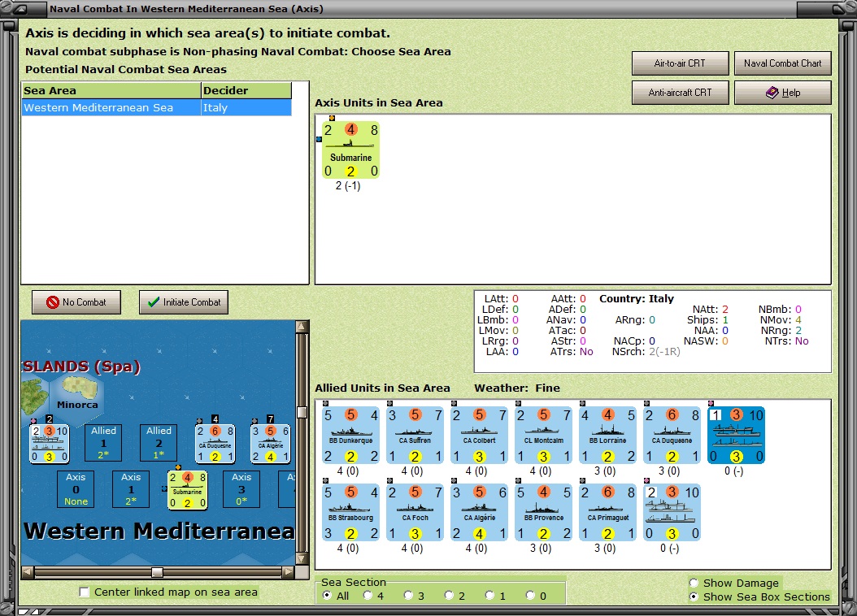Click the Sea Area column header
857x616 pixels.
(111, 91)
